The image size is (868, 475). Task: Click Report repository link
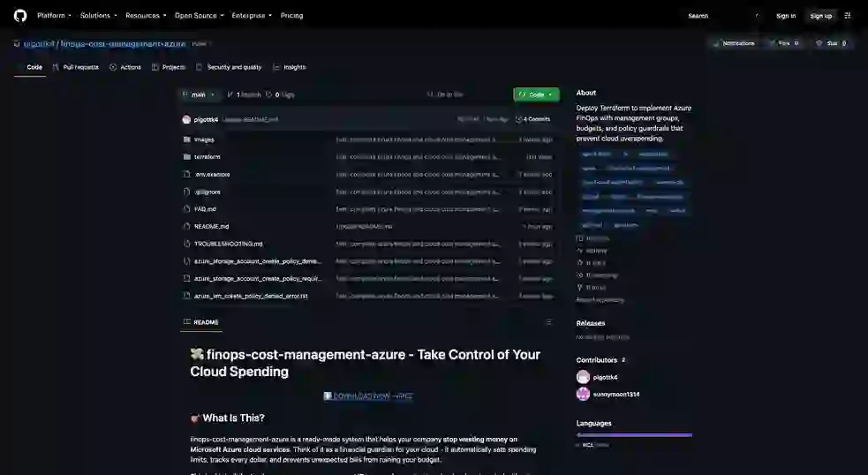(600, 300)
